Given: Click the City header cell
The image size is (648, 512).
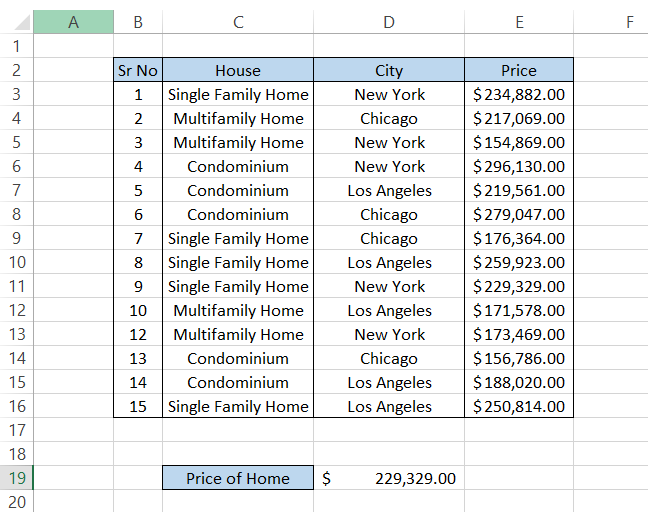Looking at the screenshot, I should (389, 70).
